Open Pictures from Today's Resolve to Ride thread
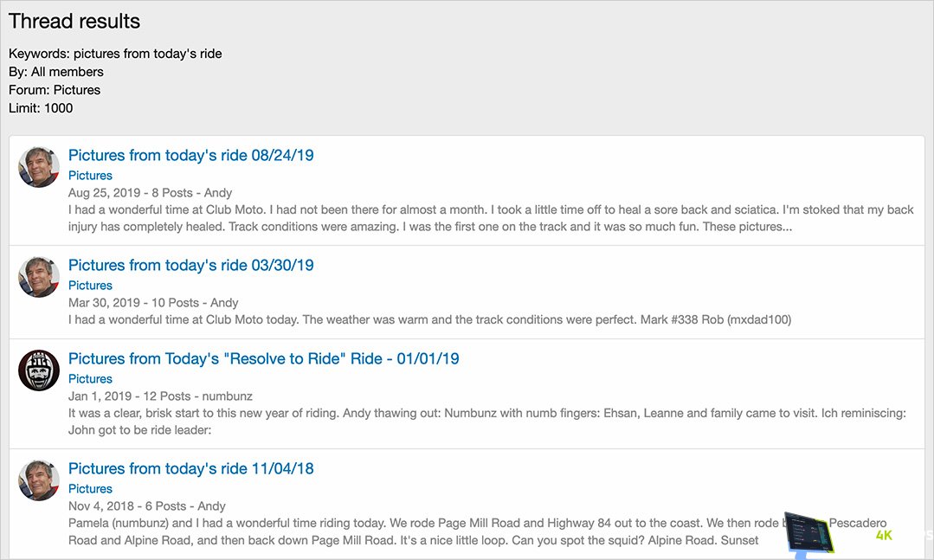Image resolution: width=934 pixels, height=560 pixels. pos(263,358)
